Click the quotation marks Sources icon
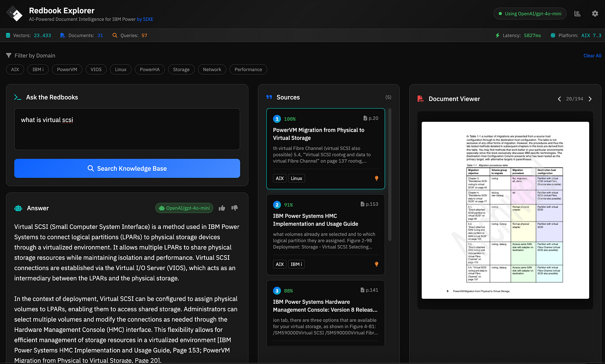Screen dimensions: 605x364 (269, 97)
